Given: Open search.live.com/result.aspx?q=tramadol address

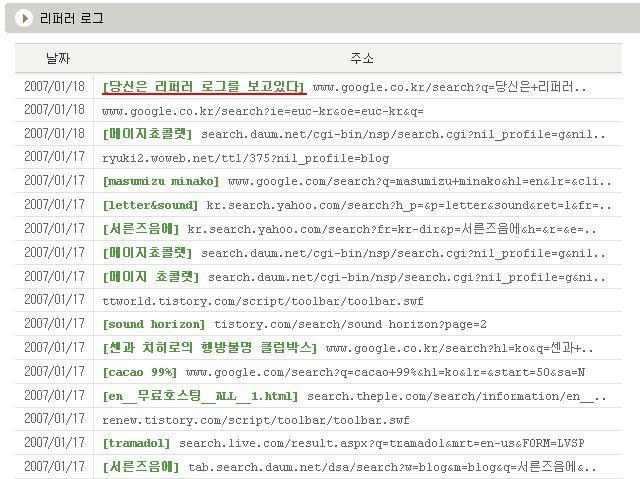Looking at the screenshot, I should click(x=382, y=443).
